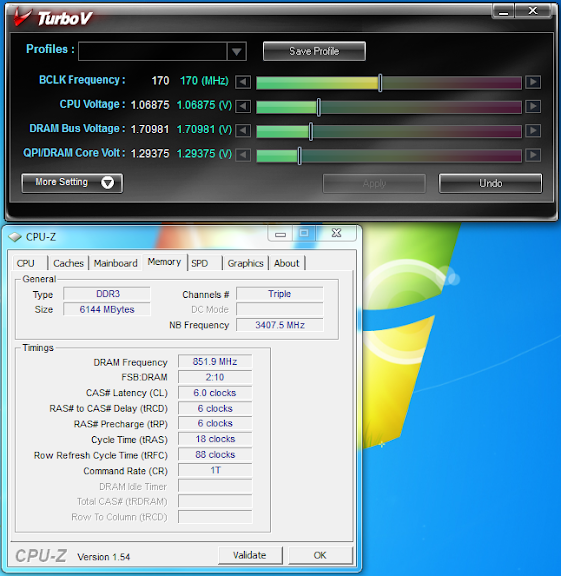Click the Cycle Time value 18 clocks

coord(215,439)
